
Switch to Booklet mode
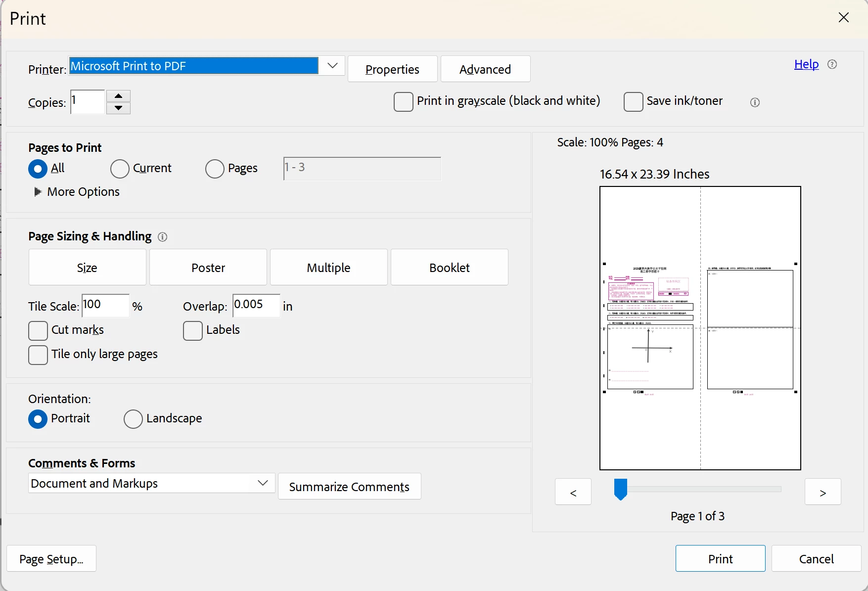point(450,268)
